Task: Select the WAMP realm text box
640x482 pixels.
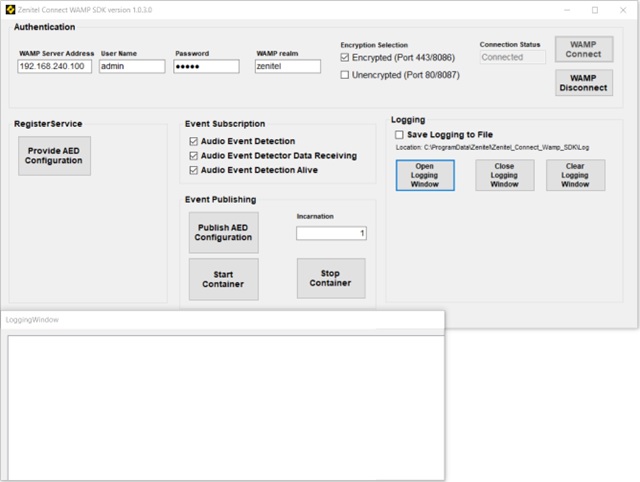Action: tap(287, 67)
